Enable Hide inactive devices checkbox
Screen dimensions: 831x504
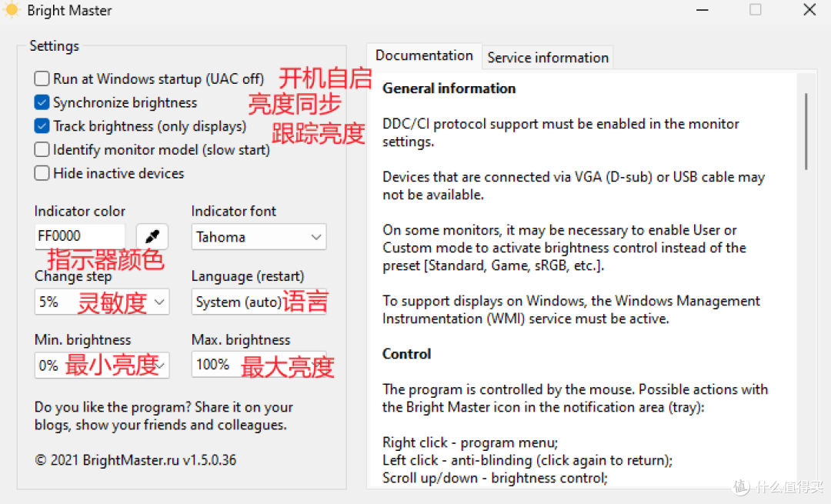coord(42,173)
